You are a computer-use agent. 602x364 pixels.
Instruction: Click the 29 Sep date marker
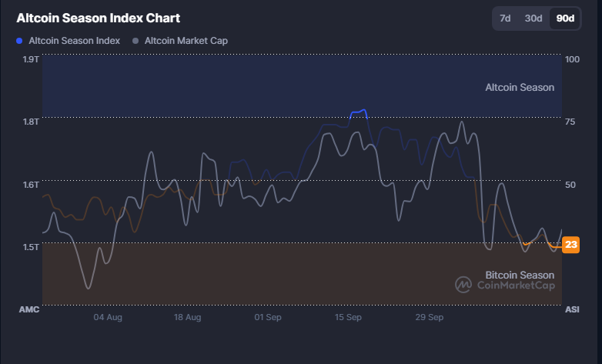pos(430,317)
